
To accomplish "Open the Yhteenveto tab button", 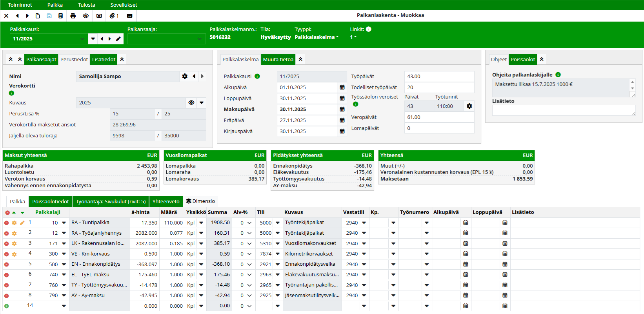I will [x=166, y=202].
